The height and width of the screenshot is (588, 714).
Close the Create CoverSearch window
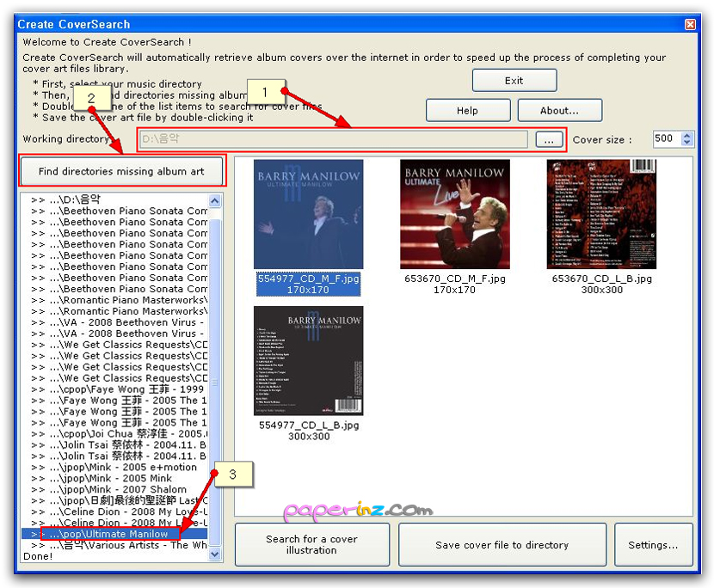(x=690, y=25)
